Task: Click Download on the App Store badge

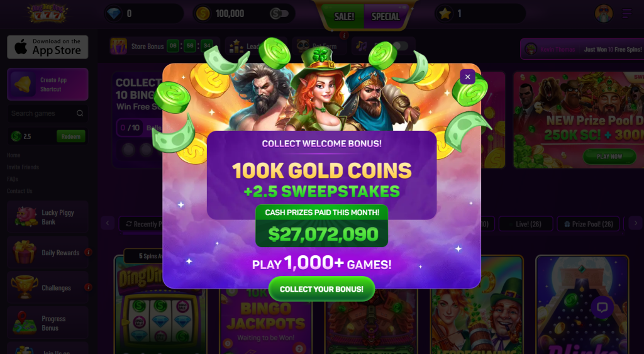Action: (48, 47)
